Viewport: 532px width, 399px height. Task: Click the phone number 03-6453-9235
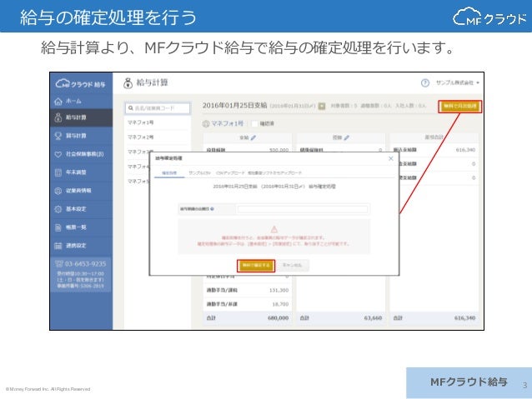(85, 264)
